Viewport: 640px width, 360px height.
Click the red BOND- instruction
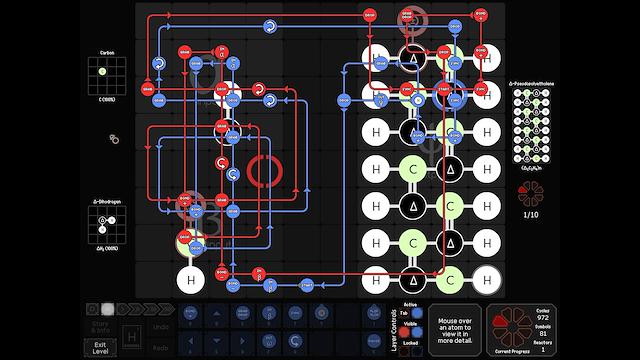222,274
